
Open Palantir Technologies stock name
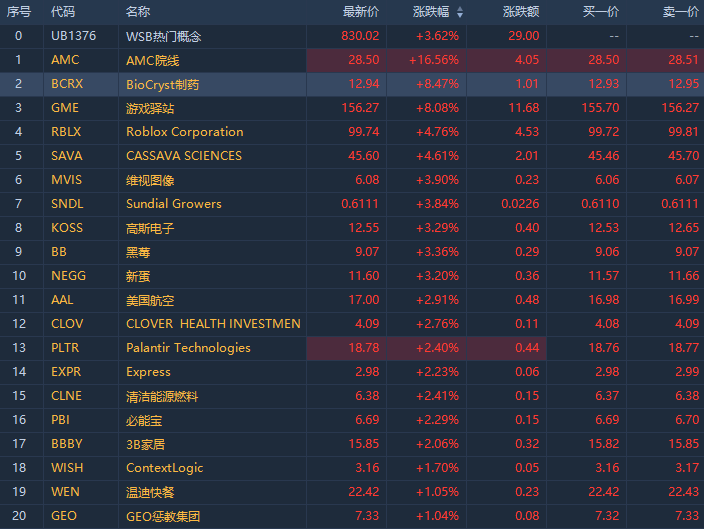(188, 348)
